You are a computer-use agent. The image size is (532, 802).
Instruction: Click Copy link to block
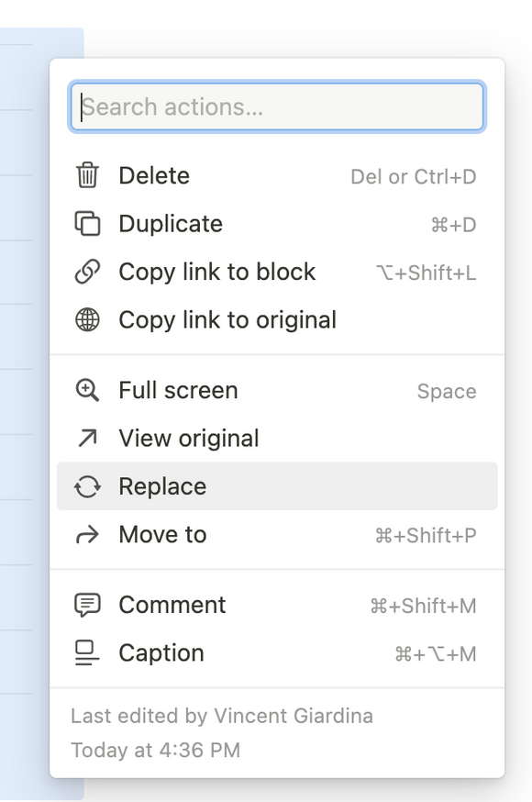(x=216, y=272)
